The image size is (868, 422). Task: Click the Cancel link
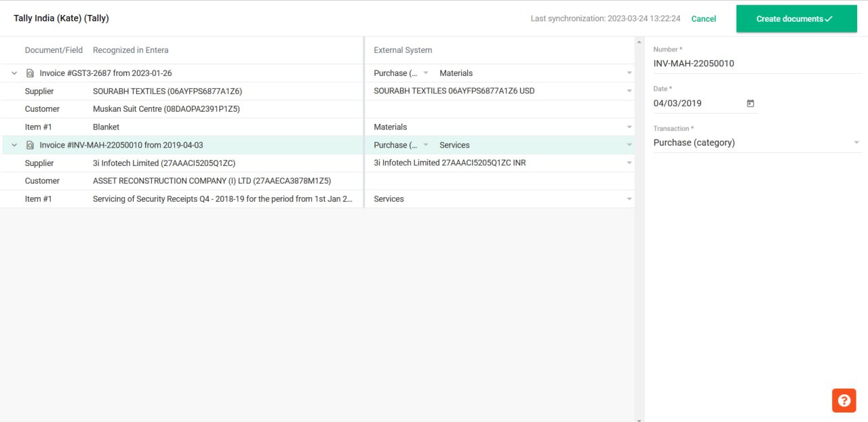coord(703,19)
